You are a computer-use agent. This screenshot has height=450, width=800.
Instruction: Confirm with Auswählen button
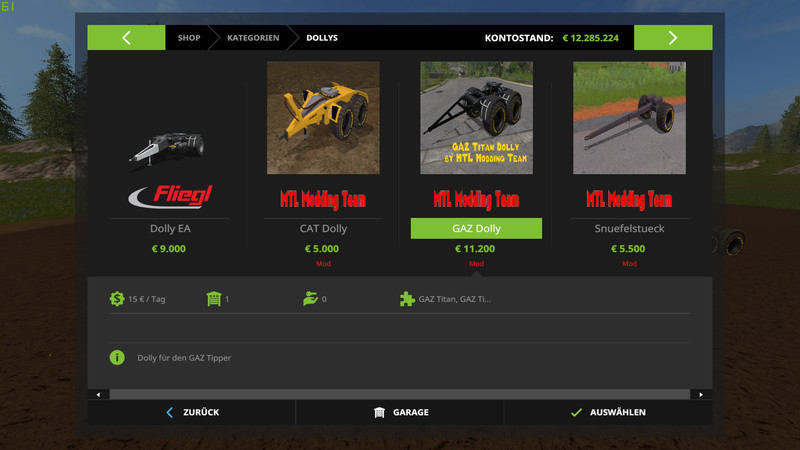607,412
